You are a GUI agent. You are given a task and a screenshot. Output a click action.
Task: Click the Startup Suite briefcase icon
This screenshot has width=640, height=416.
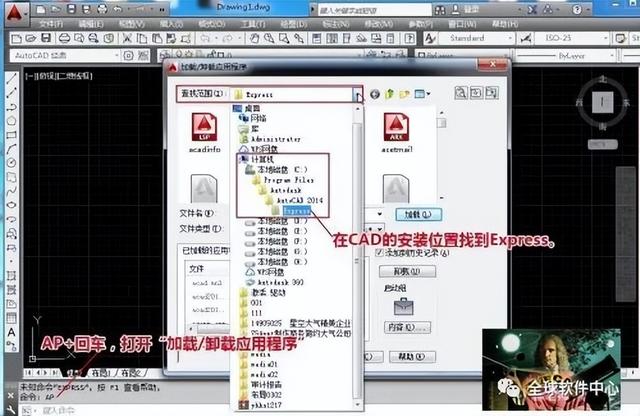404,306
